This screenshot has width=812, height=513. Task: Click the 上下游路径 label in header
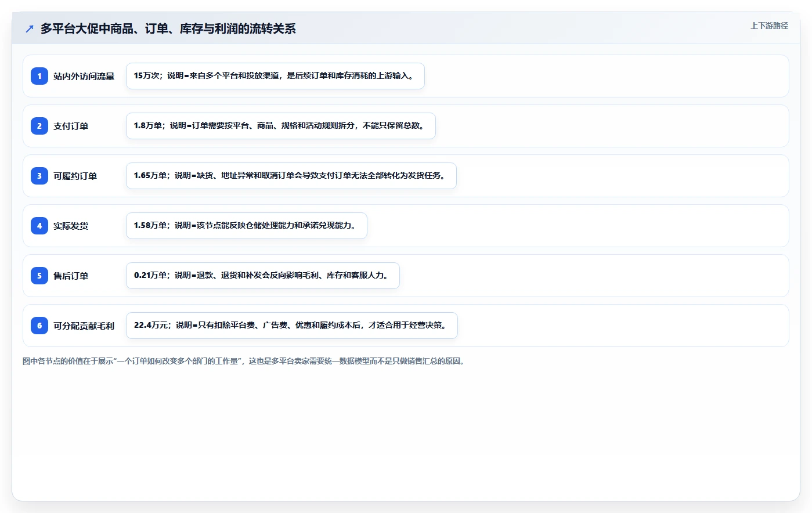pos(769,26)
